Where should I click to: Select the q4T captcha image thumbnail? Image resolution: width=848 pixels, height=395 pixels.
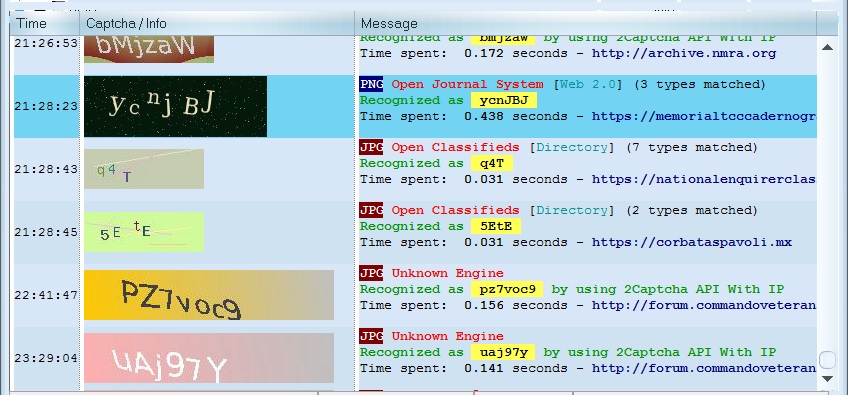tap(144, 169)
